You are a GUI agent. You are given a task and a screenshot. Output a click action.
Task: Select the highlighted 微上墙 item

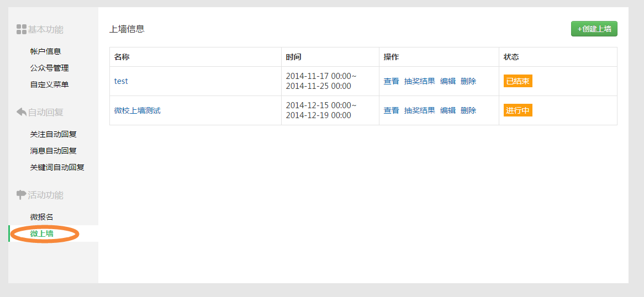pyautogui.click(x=41, y=234)
